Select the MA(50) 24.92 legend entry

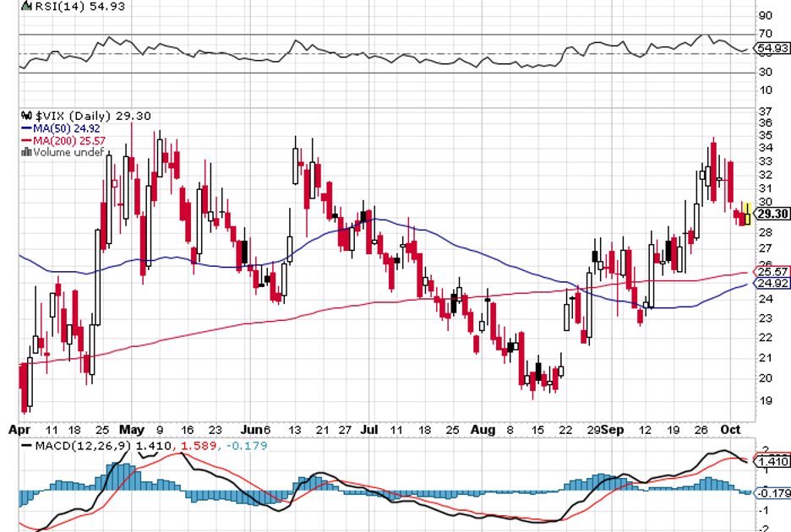61,128
